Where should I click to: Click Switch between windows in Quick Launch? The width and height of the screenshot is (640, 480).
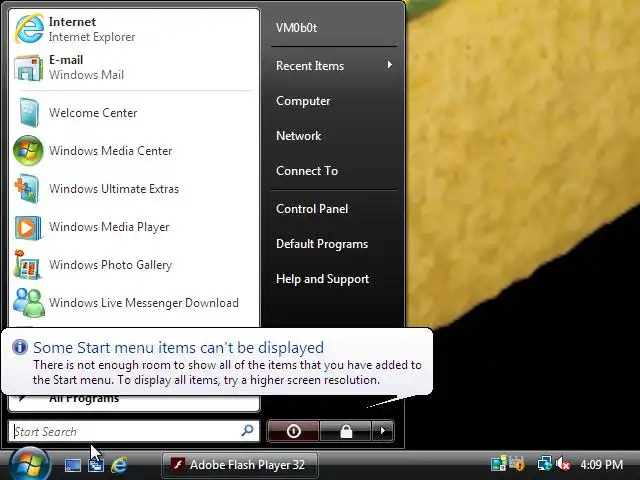96,465
